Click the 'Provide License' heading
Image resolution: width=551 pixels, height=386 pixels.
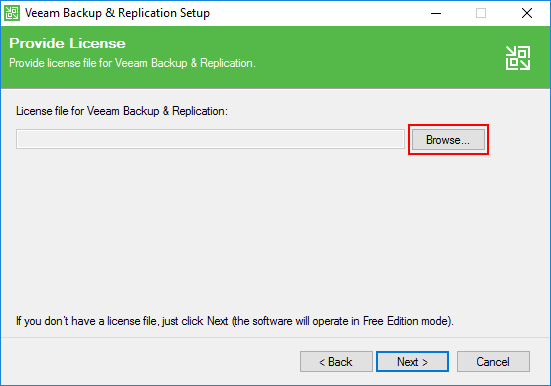(x=67, y=43)
